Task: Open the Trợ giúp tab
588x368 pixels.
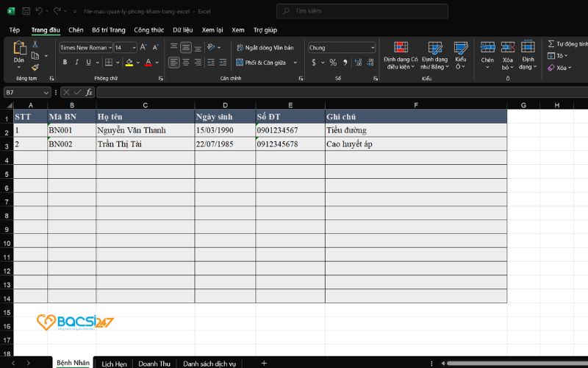Action: 265,30
